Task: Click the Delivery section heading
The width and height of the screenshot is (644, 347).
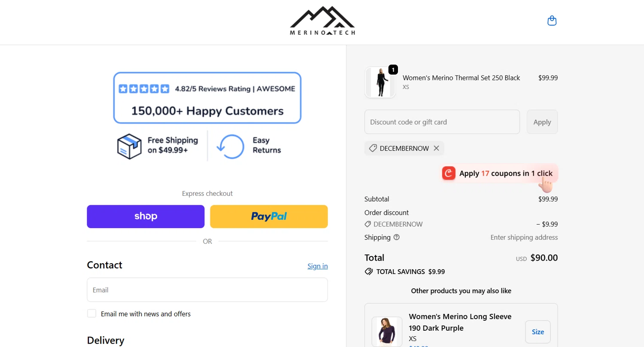Action: (x=106, y=341)
